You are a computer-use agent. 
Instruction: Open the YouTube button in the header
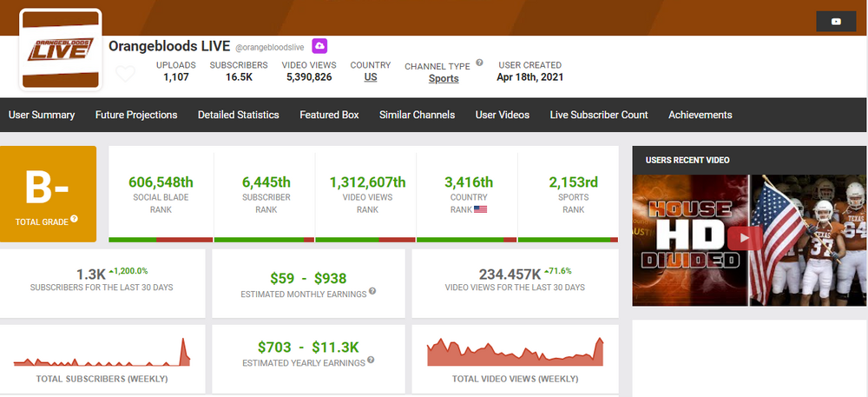[x=836, y=23]
